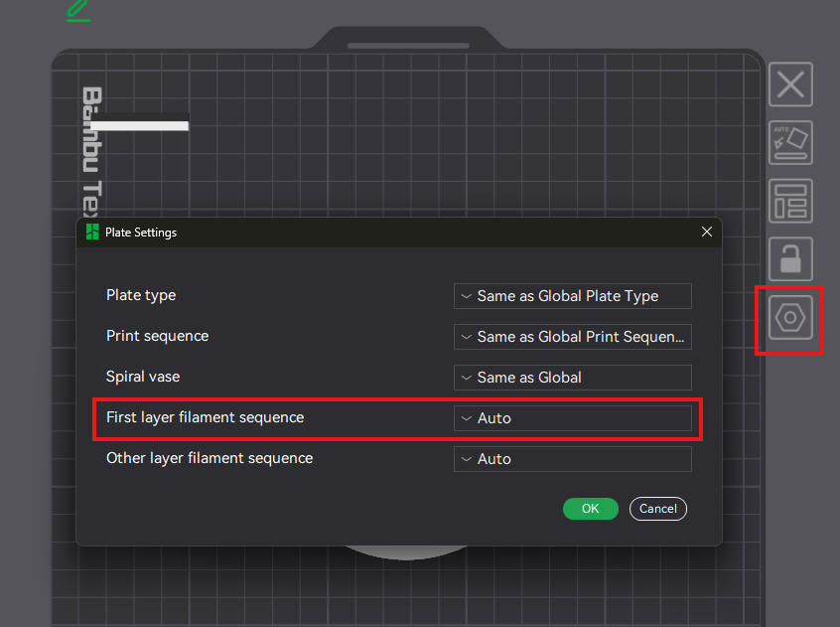Open Other layer filament sequence dropdown
The height and width of the screenshot is (627, 840).
[x=572, y=459]
